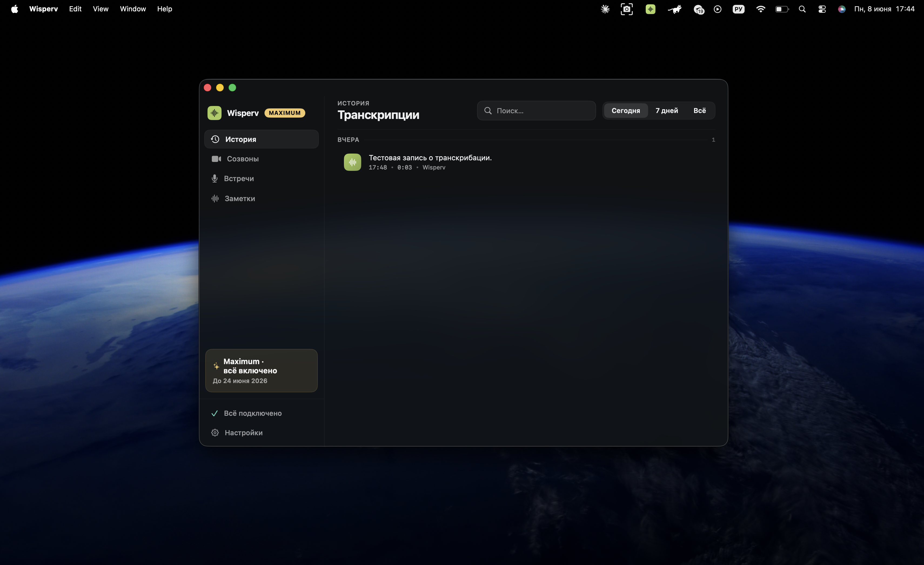This screenshot has width=924, height=565.
Task: Open the Apple menu
Action: (15, 9)
